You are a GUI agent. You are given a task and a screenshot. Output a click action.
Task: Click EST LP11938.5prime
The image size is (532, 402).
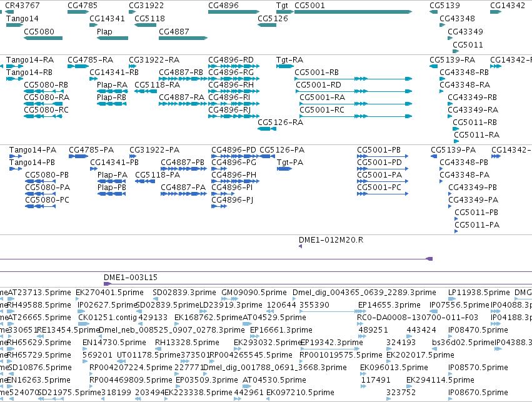pyautogui.click(x=452, y=299)
